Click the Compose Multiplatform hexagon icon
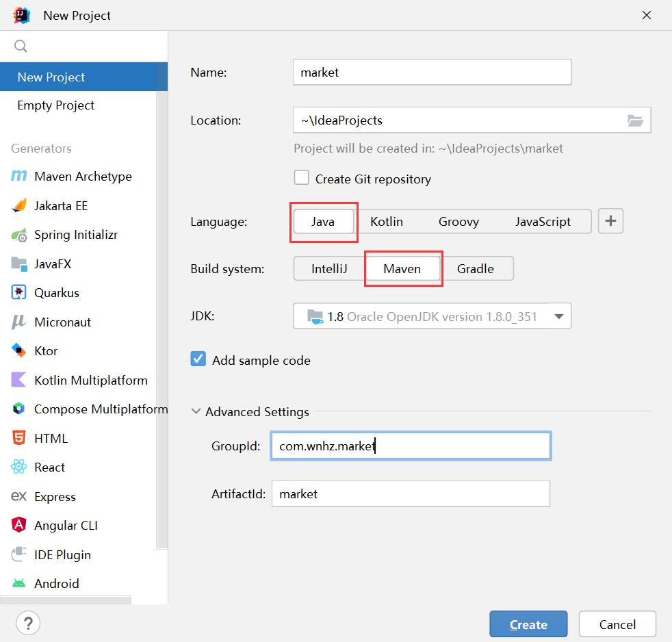 (19, 409)
